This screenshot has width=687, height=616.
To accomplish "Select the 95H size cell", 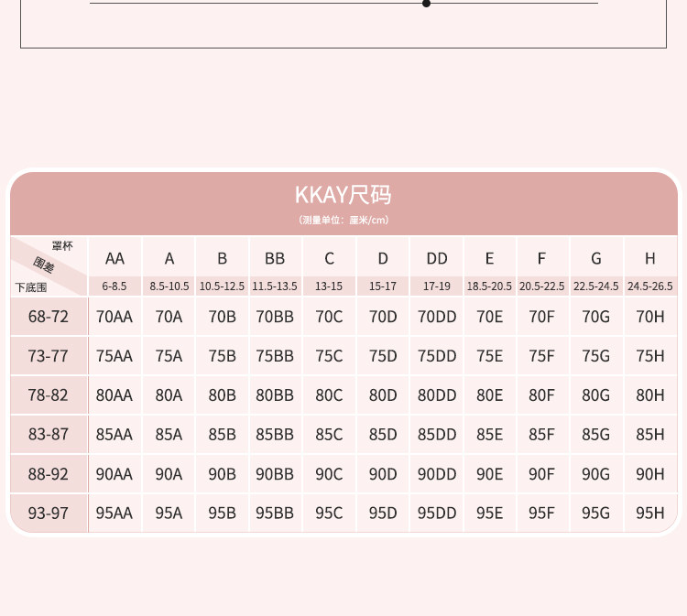I will coord(650,513).
